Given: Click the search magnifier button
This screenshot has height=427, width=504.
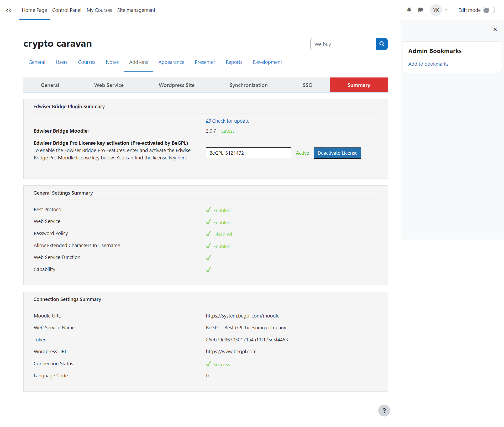Looking at the screenshot, I should click(382, 44).
